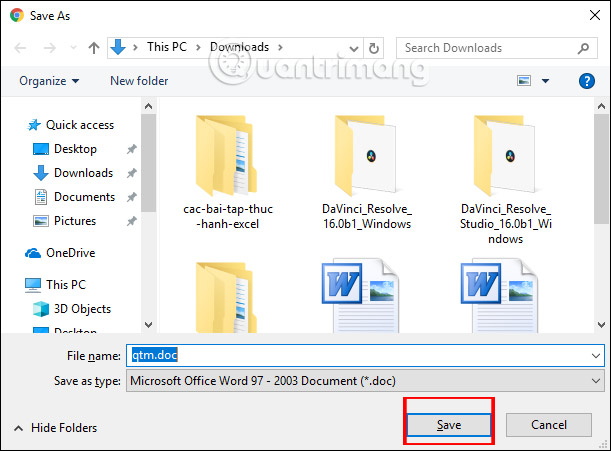Click the pin icon next to Pictures
The height and width of the screenshot is (451, 611).
(132, 221)
